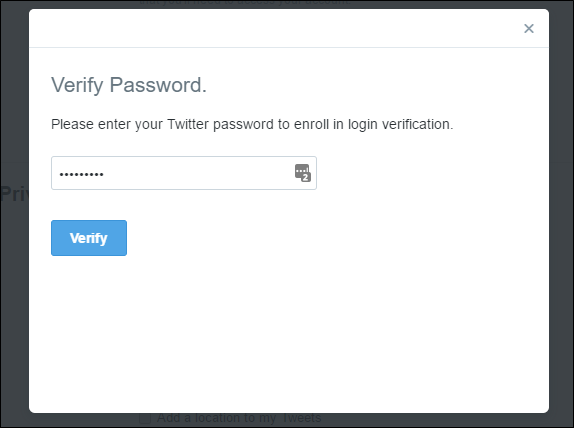
Task: Open the password manager icon in field
Action: pyautogui.click(x=303, y=173)
